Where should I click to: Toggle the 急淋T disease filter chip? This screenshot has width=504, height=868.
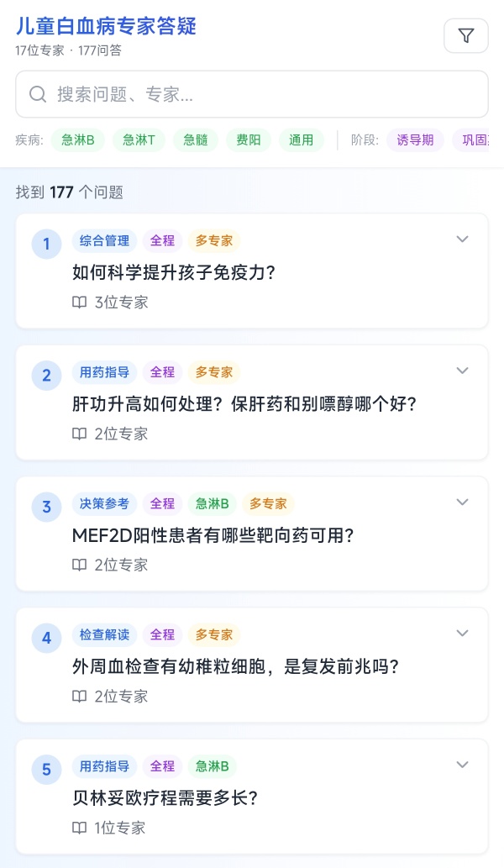coord(139,140)
